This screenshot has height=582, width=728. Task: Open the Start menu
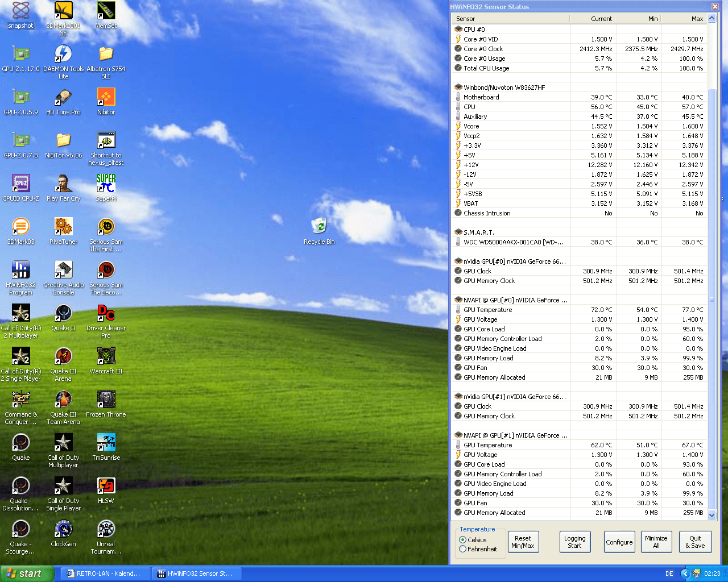click(x=27, y=573)
